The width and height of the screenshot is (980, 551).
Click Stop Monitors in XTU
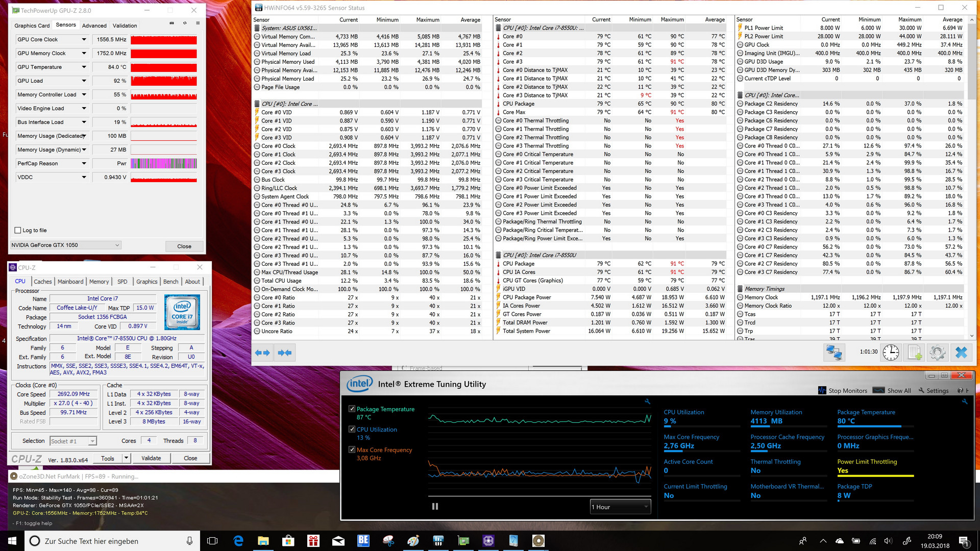(x=843, y=390)
